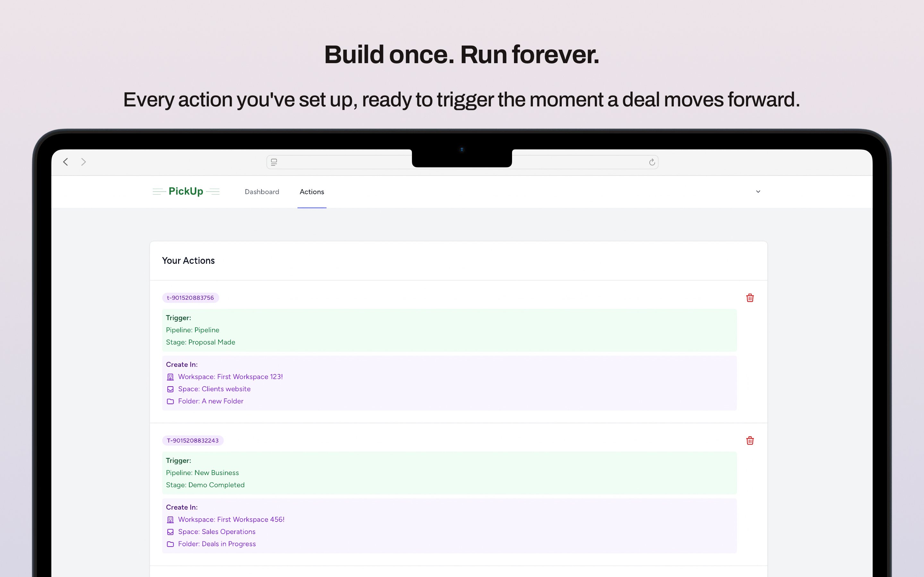The image size is (924, 577).
Task: Select the Space icon next to Sales Operations
Action: [170, 531]
